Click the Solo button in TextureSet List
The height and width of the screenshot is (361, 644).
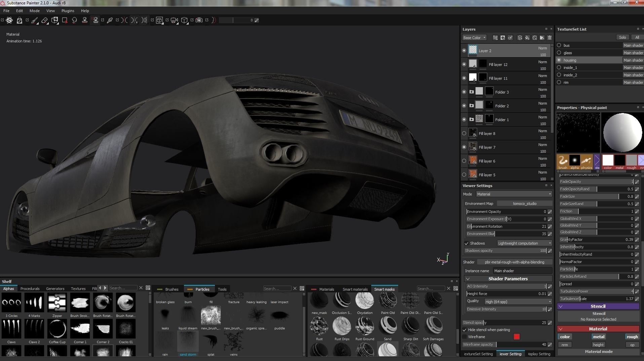(622, 37)
